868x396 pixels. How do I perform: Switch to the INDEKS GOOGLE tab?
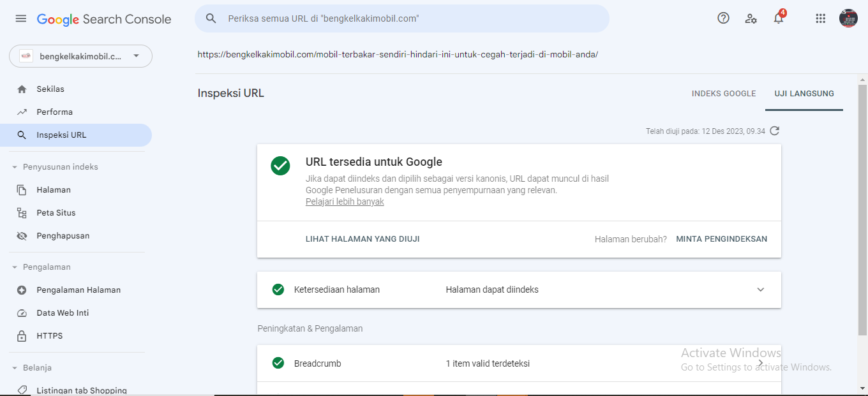point(724,94)
